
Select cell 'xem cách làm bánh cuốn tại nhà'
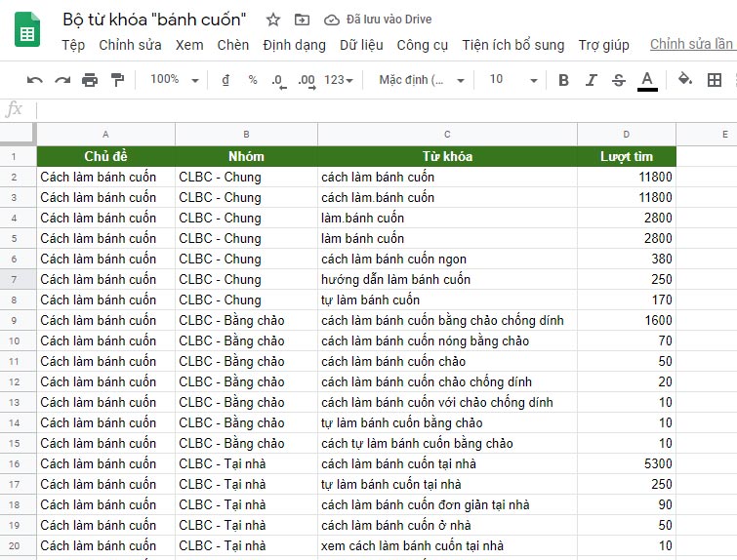pos(447,546)
